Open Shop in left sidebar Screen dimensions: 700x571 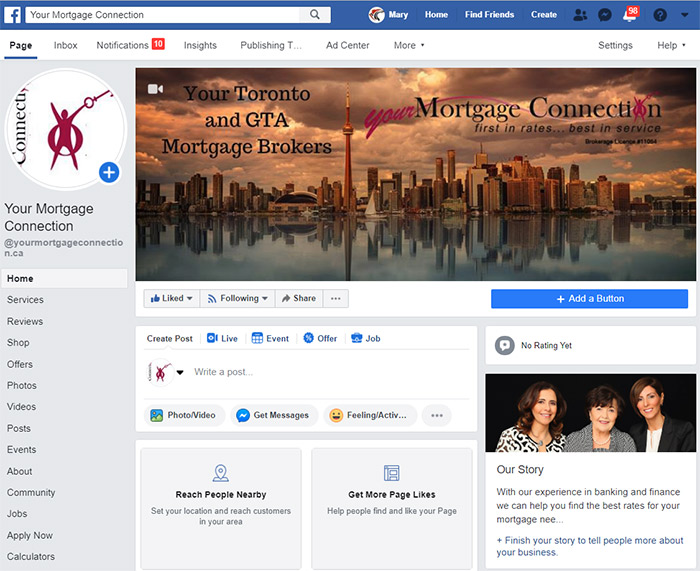[18, 343]
